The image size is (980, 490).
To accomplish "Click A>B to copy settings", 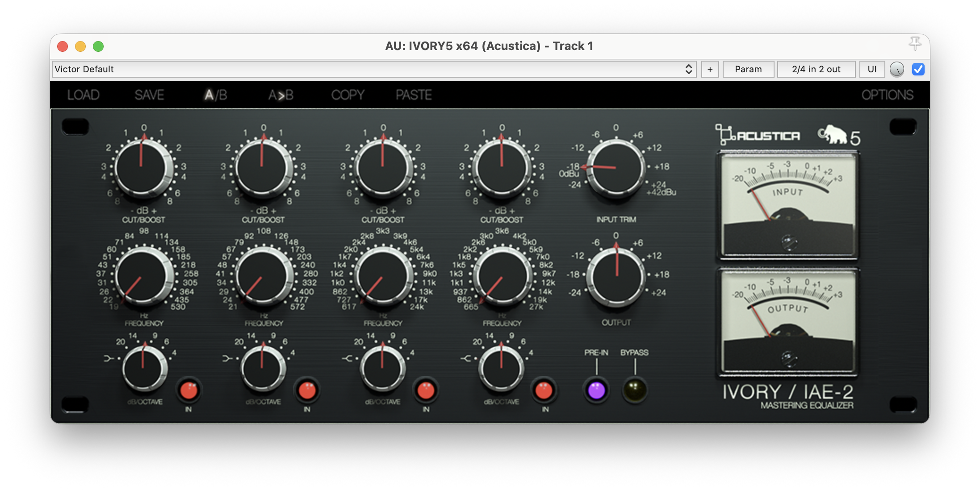I will tap(281, 95).
